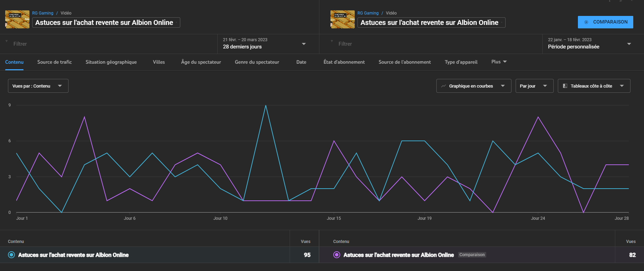Click the comparison row title with Comparaison badge

click(399, 255)
